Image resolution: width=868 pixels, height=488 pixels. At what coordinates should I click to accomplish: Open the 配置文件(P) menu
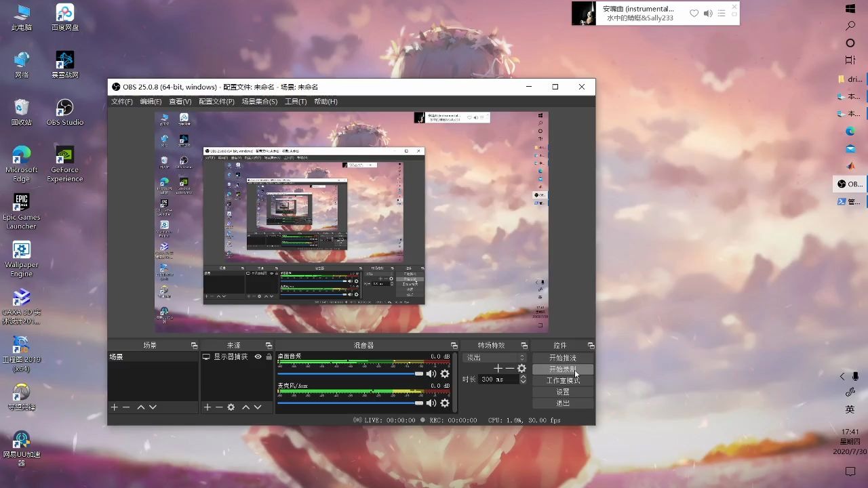tap(216, 102)
